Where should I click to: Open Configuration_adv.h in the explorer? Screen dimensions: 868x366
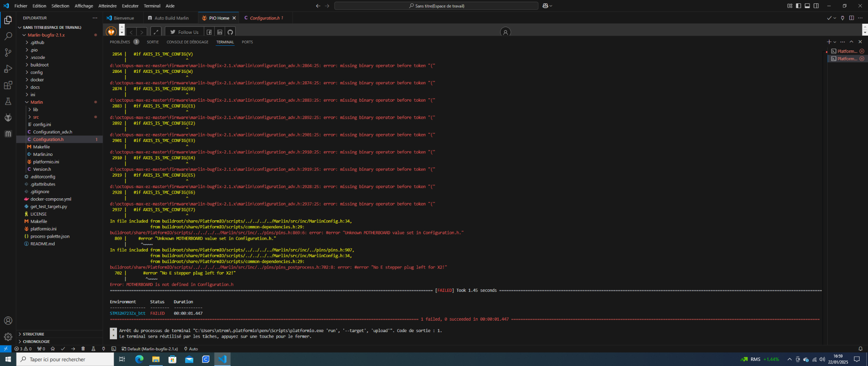point(53,132)
